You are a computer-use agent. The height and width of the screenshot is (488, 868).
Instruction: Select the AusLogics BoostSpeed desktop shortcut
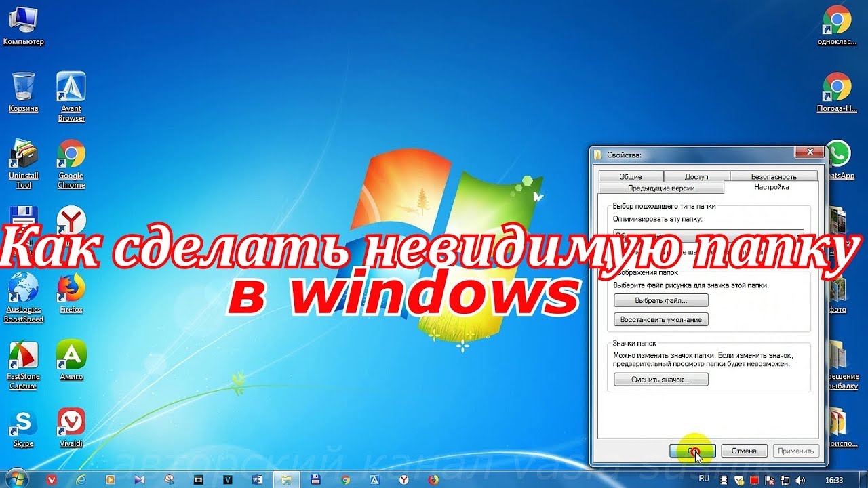coord(24,298)
